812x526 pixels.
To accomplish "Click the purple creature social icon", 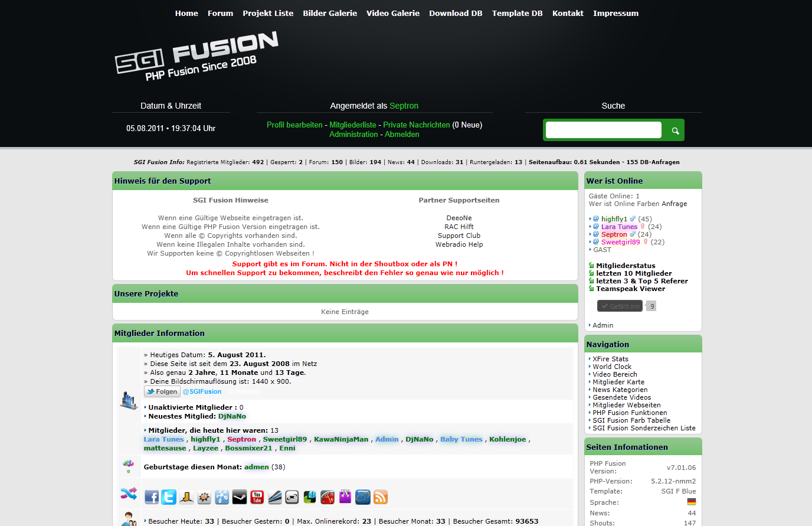I will 345,497.
